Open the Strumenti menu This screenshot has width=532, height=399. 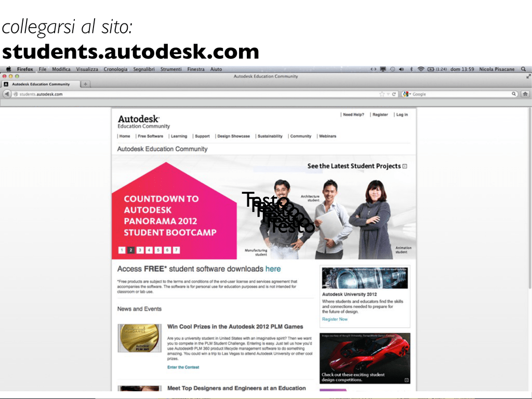coord(171,69)
